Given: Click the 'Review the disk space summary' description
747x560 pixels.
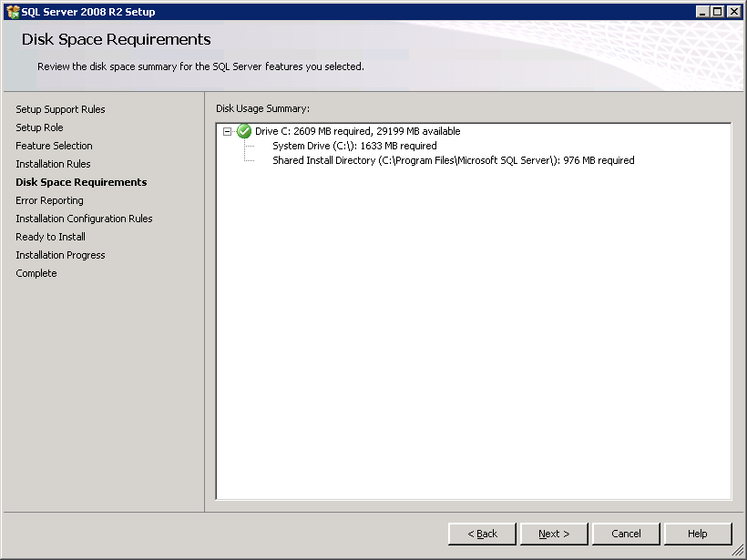Looking at the screenshot, I should click(x=200, y=66).
